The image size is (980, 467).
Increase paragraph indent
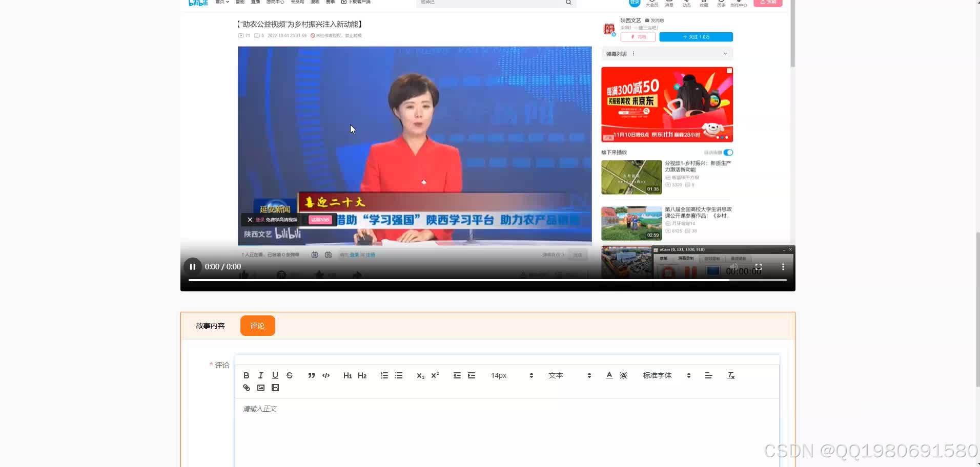tap(472, 375)
